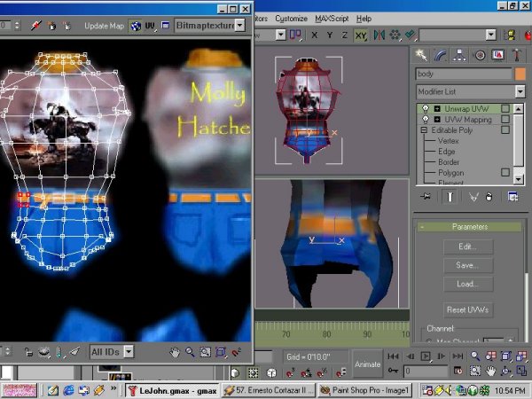532x399 pixels.
Task: Click the Mirror Selected Objects icon
Action: (379, 35)
